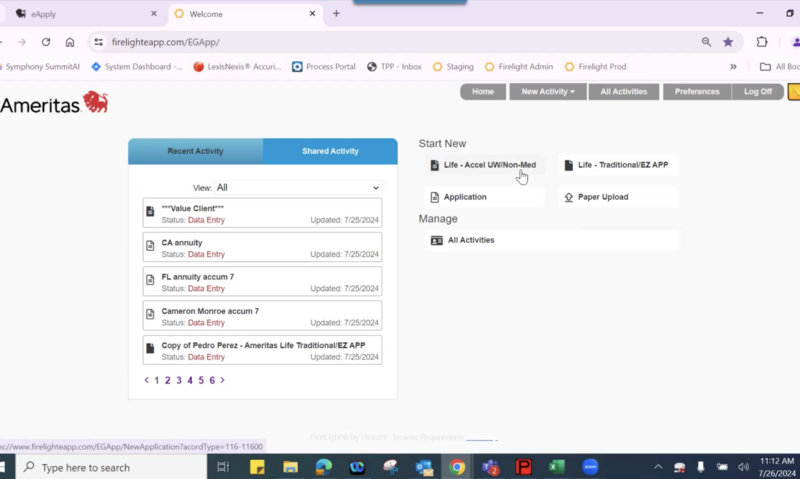Open Process Portal bookmark

click(x=324, y=66)
